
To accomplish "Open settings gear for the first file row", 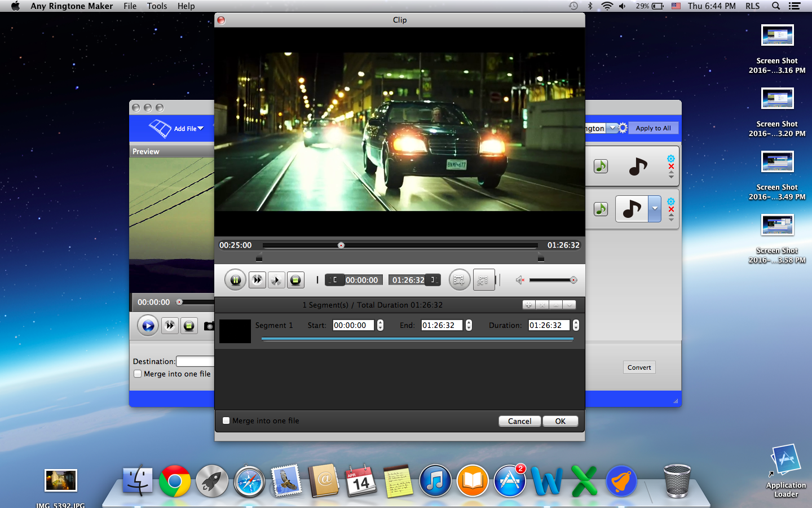I will [671, 159].
